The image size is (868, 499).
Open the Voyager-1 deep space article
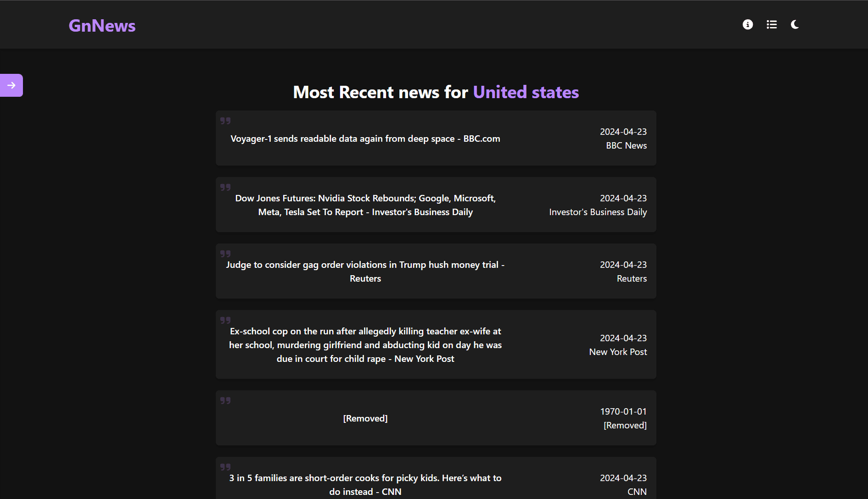365,139
